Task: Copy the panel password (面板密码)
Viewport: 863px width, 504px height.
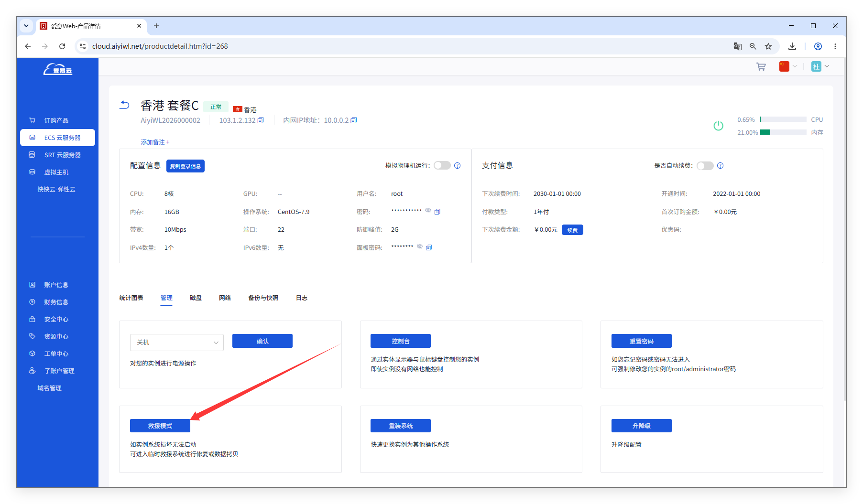Action: click(429, 247)
